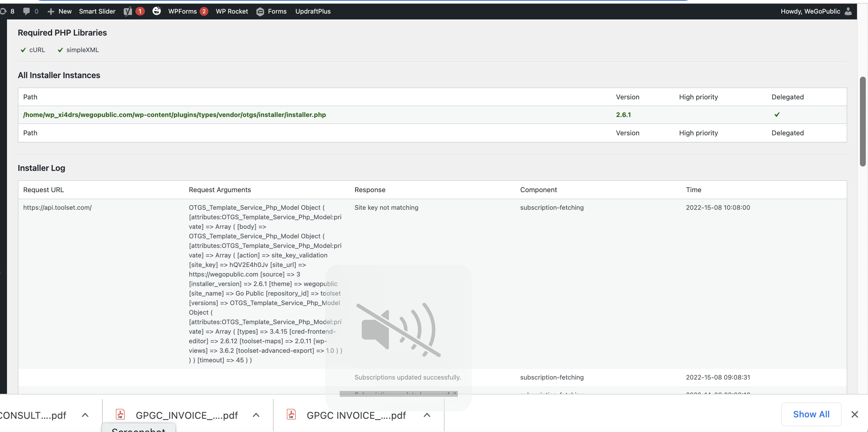868x432 pixels.
Task: Click the cURL library check item
Action: [x=33, y=50]
